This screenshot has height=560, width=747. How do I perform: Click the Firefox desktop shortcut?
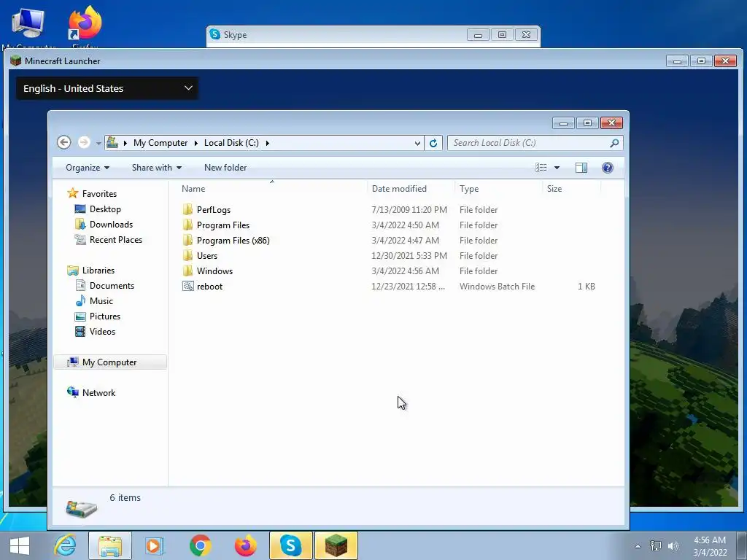(x=85, y=27)
